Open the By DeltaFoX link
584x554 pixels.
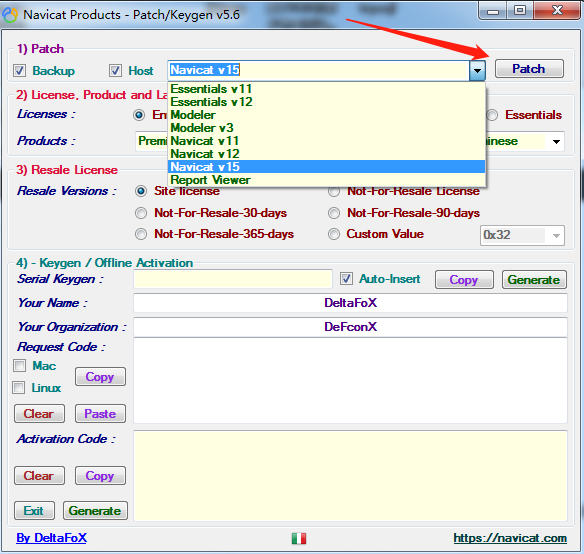click(51, 538)
